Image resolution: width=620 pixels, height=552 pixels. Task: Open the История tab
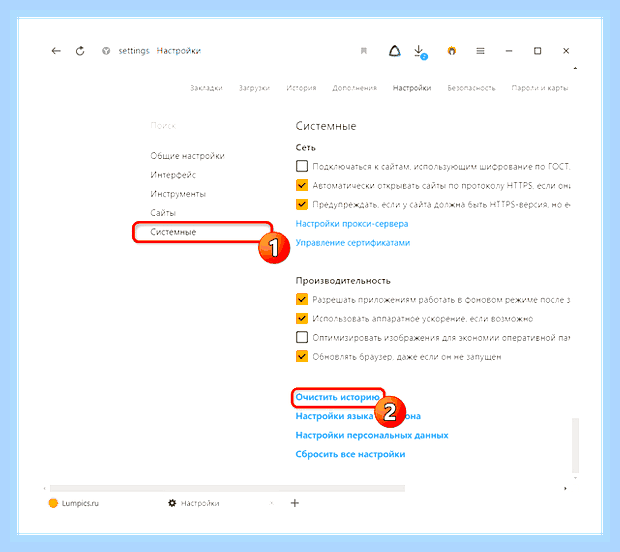pos(301,88)
